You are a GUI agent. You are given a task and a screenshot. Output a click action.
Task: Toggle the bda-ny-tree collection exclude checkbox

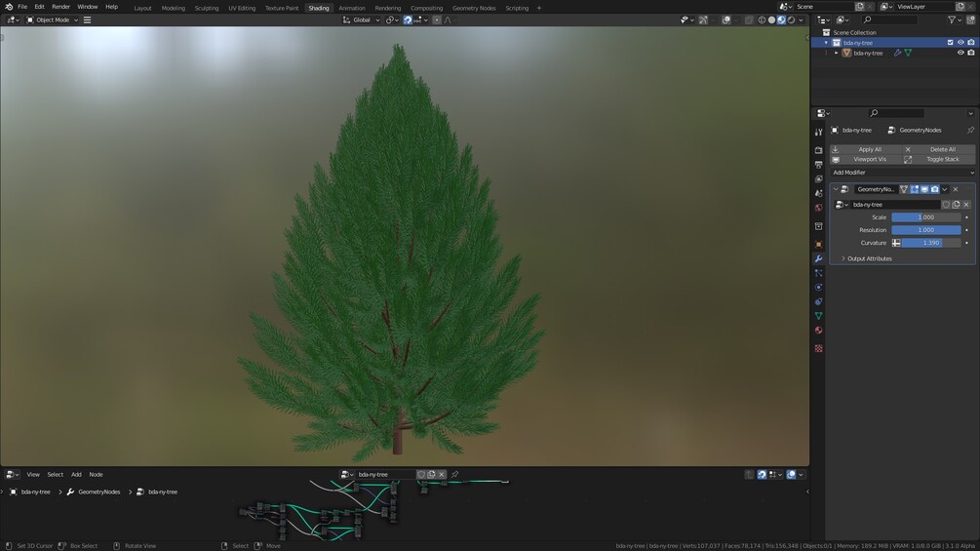tap(950, 43)
